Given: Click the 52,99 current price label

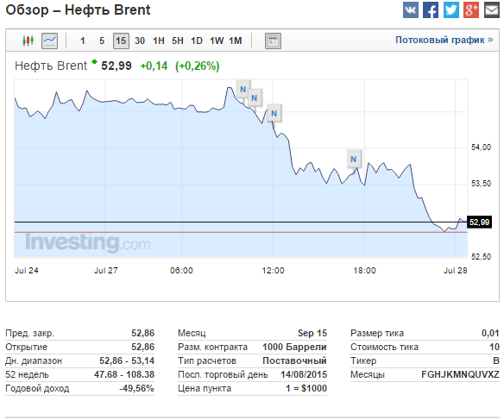Looking at the screenshot, I should (x=479, y=223).
